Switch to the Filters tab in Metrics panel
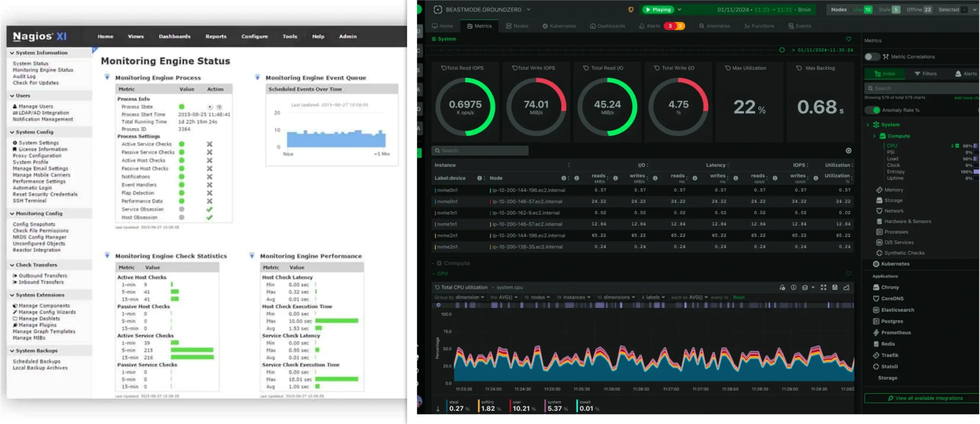The image size is (980, 424). click(926, 74)
